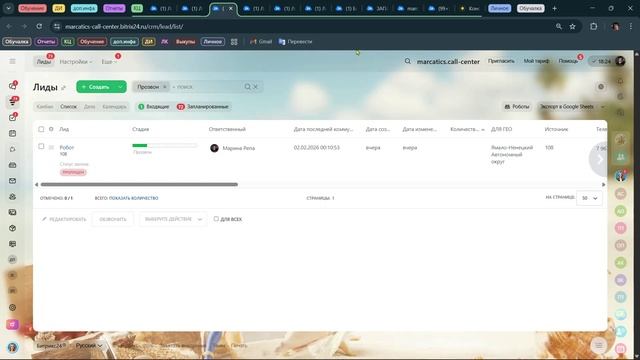Image resolution: width=640 pixels, height=360 pixels.
Task: Open the tasks checkmark icon in sidebar
Action: (x=13, y=118)
